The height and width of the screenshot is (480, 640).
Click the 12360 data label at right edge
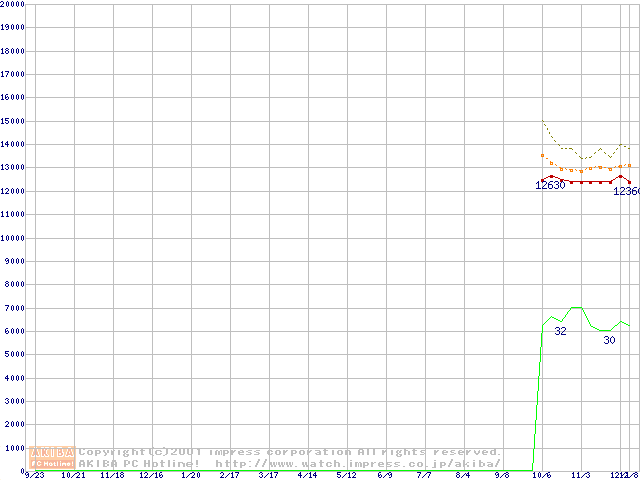[626, 191]
